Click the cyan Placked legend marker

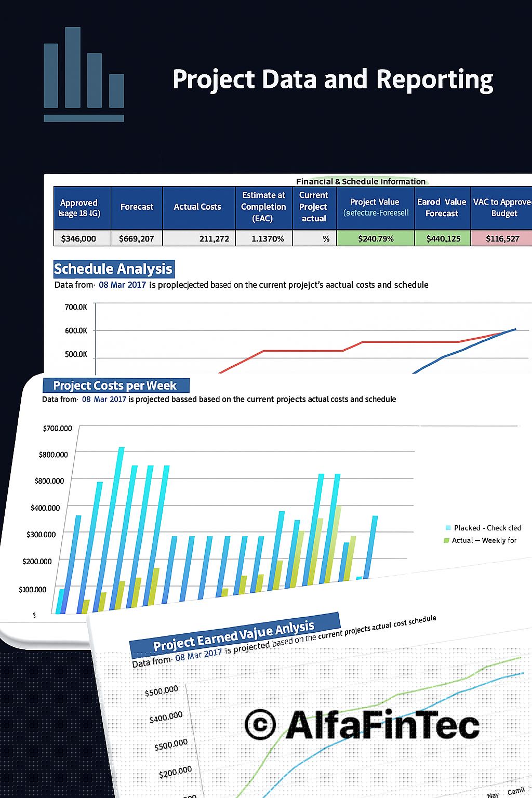coord(447,528)
